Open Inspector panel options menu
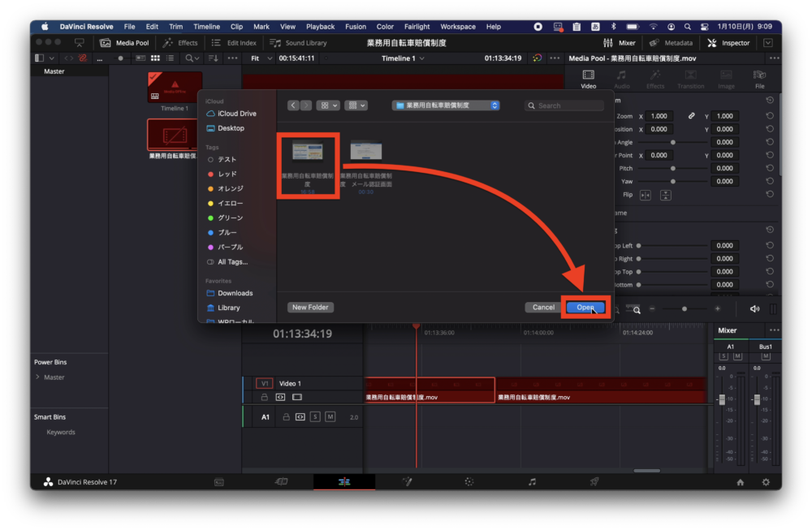Viewport: 812px width, 530px height. pos(774,58)
